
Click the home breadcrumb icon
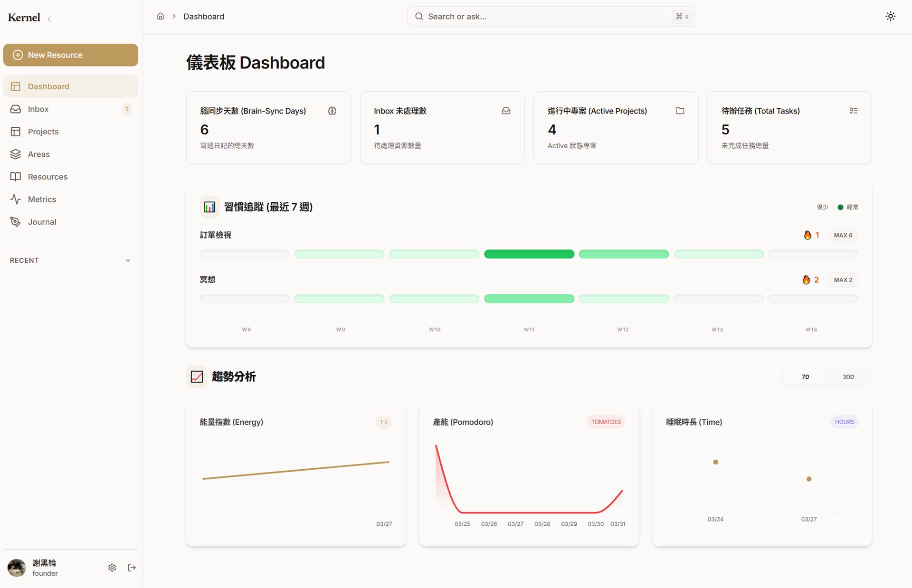[161, 16]
